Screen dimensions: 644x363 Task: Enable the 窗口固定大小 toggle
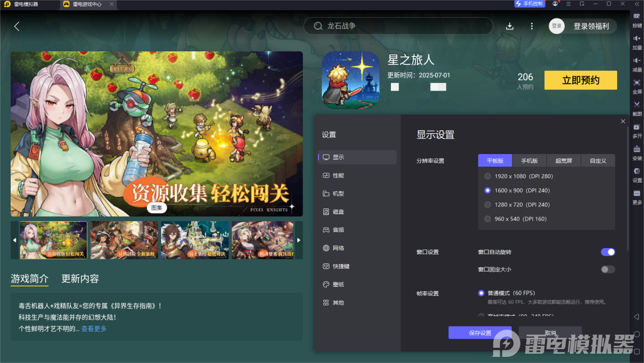[x=607, y=269]
